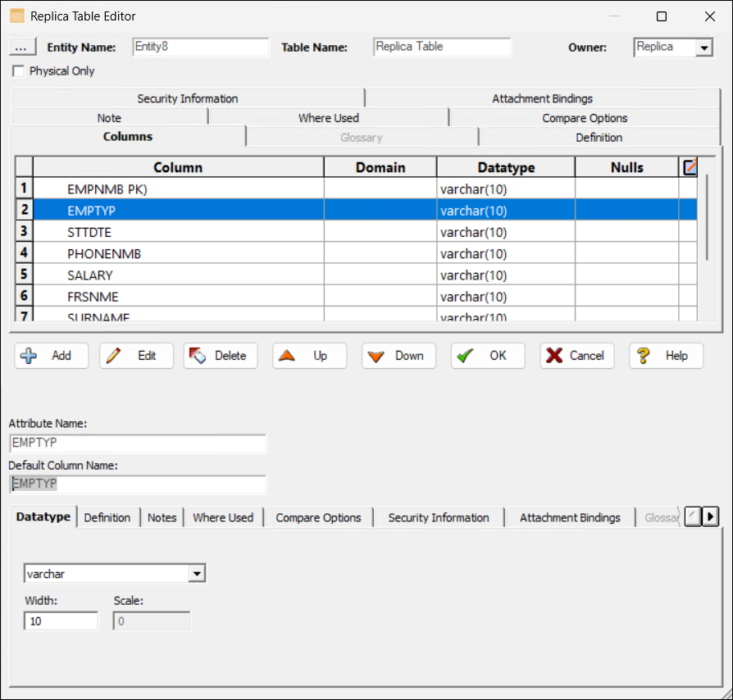Click the Width input field
This screenshot has width=733, height=700.
[61, 621]
